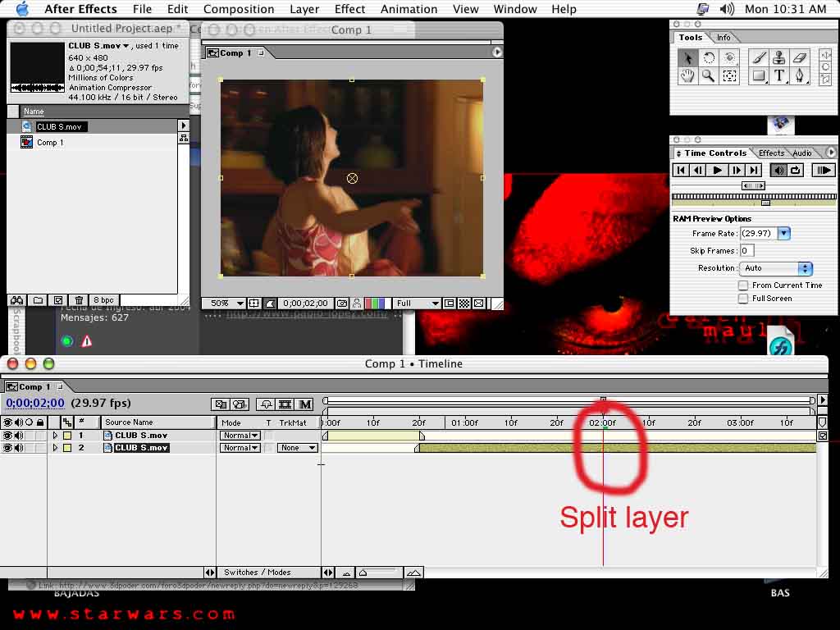
Task: Enable the Motion Blur M button in timeline
Action: pyautogui.click(x=305, y=404)
